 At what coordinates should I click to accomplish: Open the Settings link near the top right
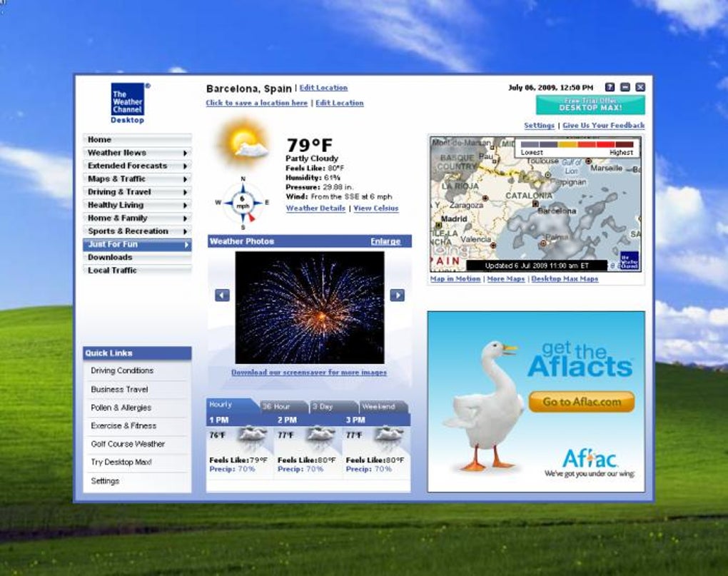click(539, 126)
